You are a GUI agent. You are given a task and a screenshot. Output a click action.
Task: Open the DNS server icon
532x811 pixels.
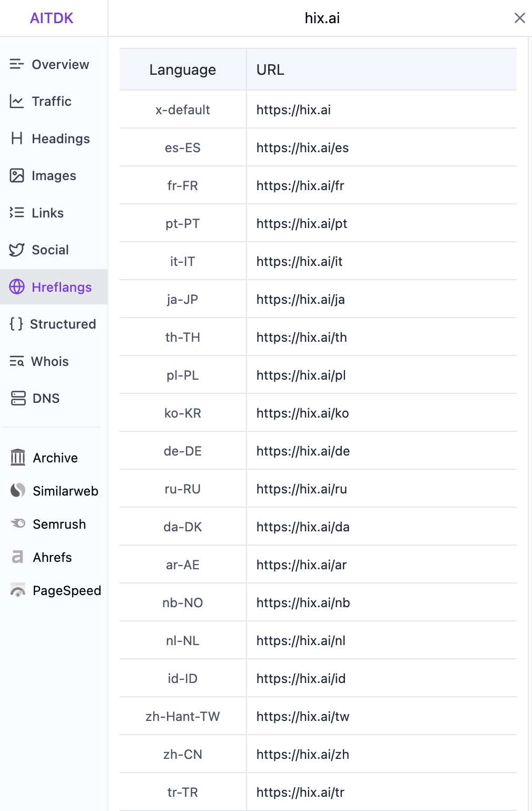click(18, 398)
